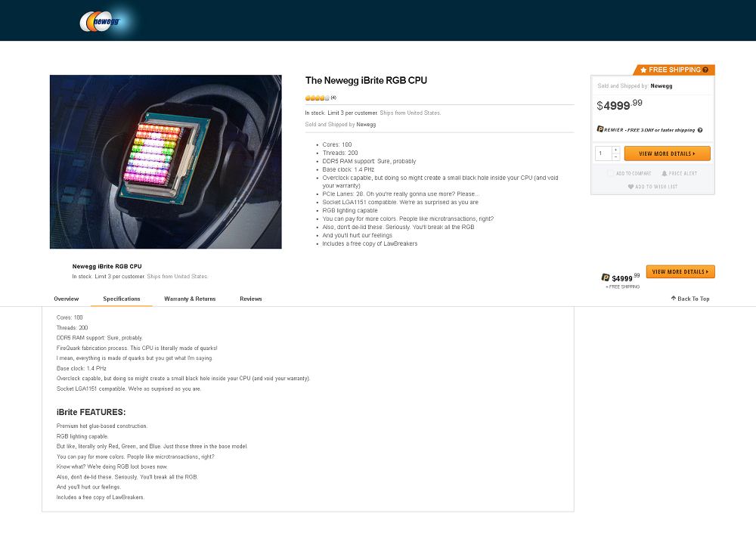Image resolution: width=756 pixels, height=536 pixels.
Task: Select the Specifications tab
Action: click(122, 299)
